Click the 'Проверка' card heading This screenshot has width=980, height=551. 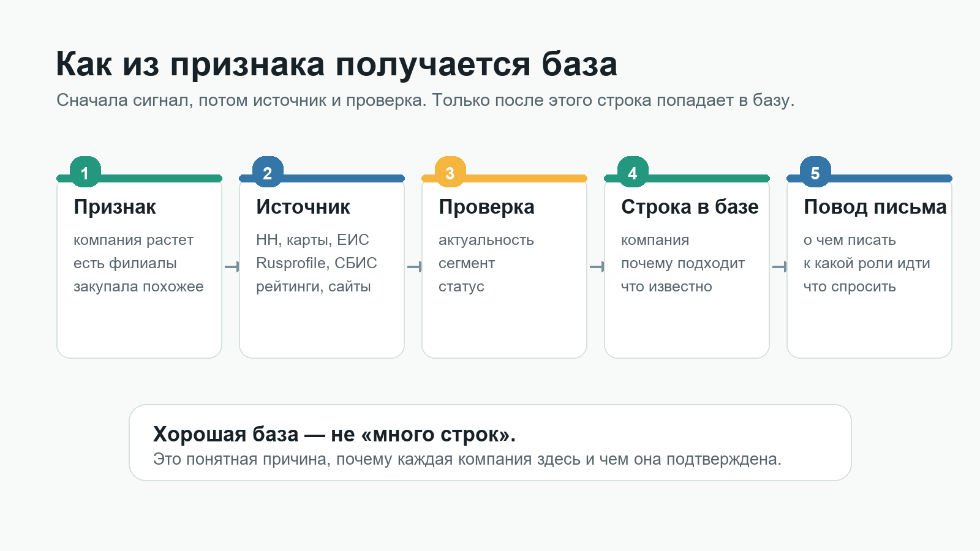(486, 208)
